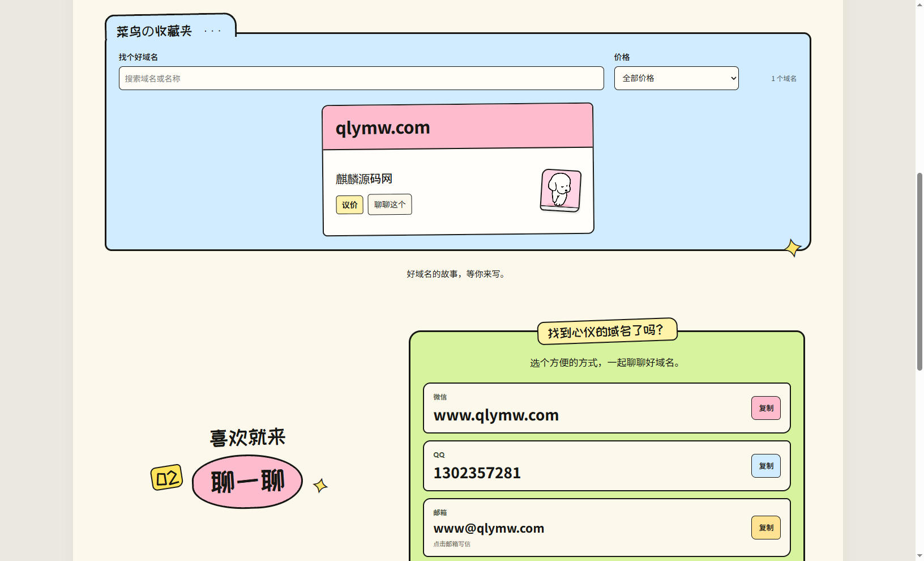
Task: Click the qlymw.com domain title
Action: [383, 128]
